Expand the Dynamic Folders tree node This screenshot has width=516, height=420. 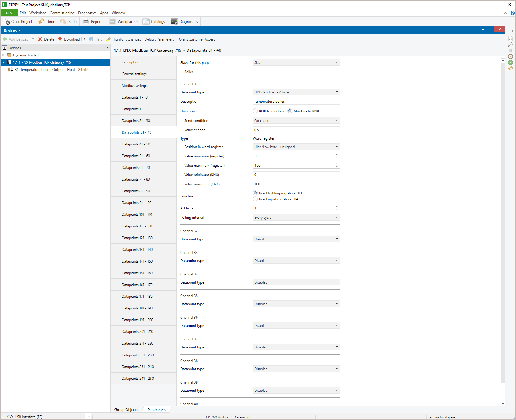click(3, 55)
